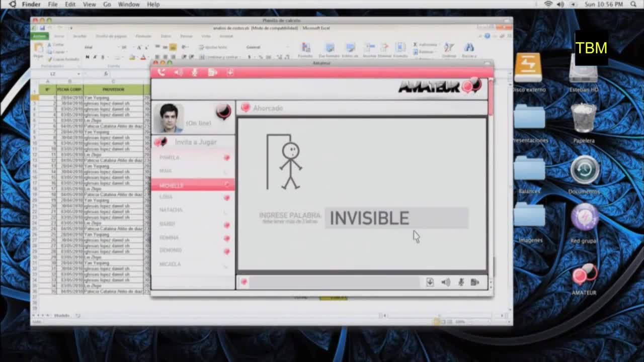
Task: Click the microphone icon in the pink toolbar
Action: (195, 72)
